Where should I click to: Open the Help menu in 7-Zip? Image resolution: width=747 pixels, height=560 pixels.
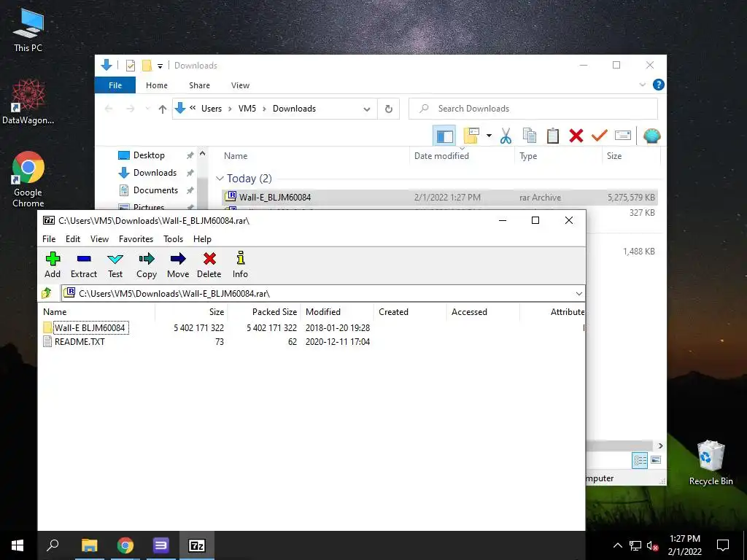202,239
